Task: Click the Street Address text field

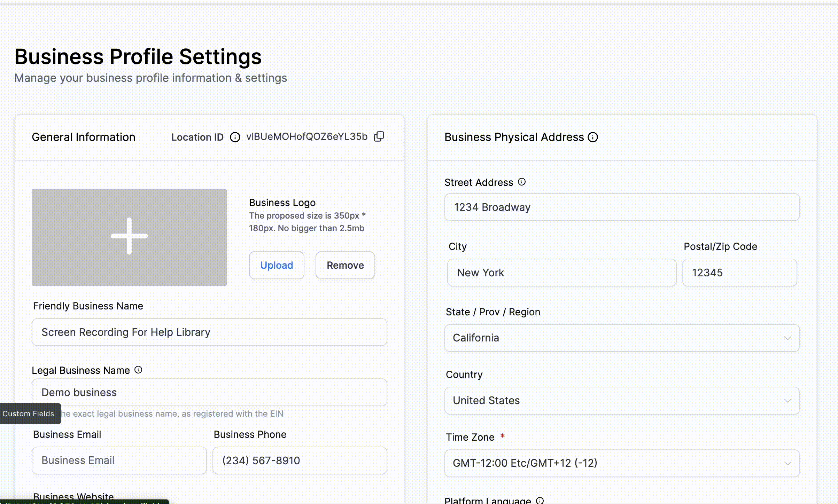Action: pyautogui.click(x=622, y=207)
